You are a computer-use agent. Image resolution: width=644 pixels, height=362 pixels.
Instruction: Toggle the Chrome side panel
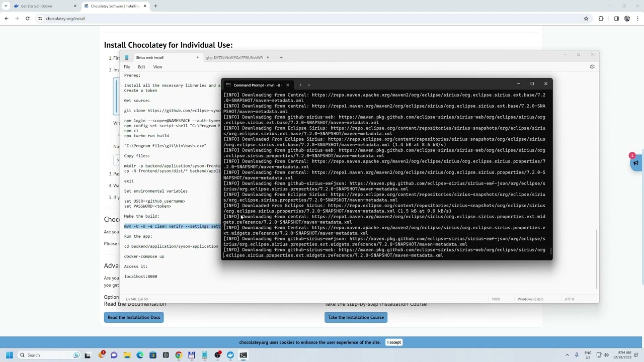616,19
